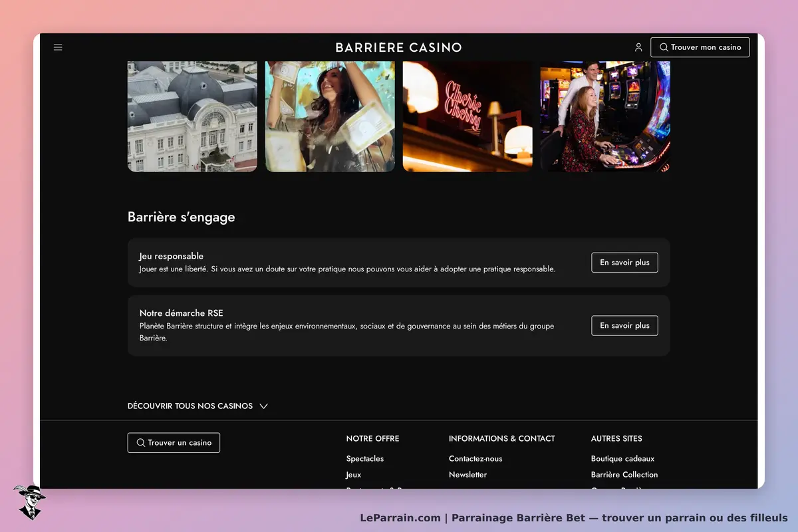Expand 'Découvrir tous nos casinos' chevron
Viewport: 798px width, 532px height.
tap(263, 406)
